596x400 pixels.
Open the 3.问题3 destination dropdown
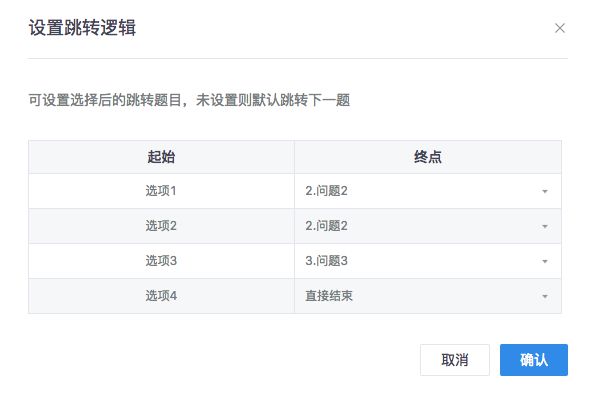(428, 261)
